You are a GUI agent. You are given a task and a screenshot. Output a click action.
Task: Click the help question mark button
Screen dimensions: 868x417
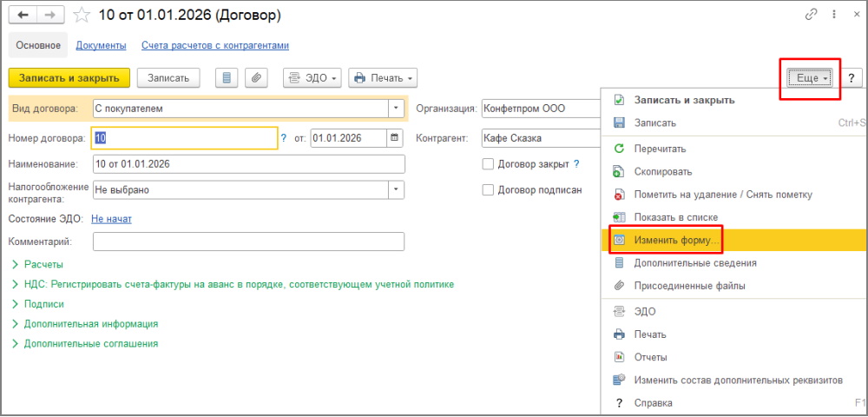click(851, 77)
